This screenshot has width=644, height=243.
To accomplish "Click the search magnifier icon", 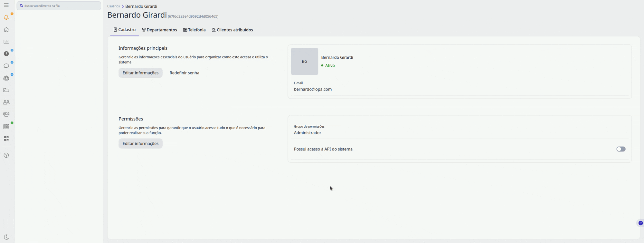I will click(x=21, y=6).
